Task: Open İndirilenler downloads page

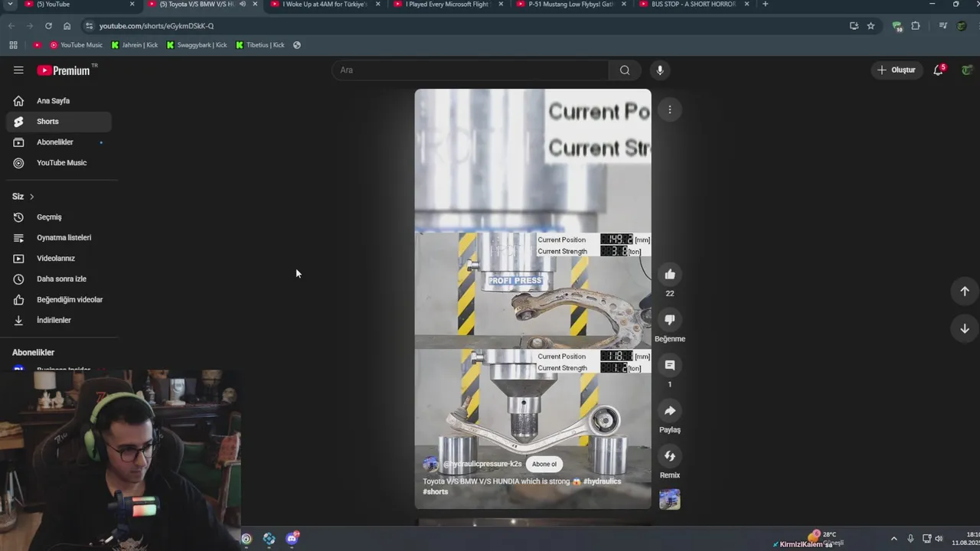Action: (x=59, y=320)
